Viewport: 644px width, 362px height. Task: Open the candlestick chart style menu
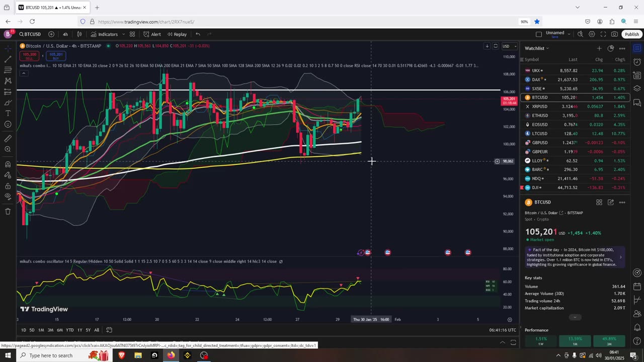[x=79, y=34]
